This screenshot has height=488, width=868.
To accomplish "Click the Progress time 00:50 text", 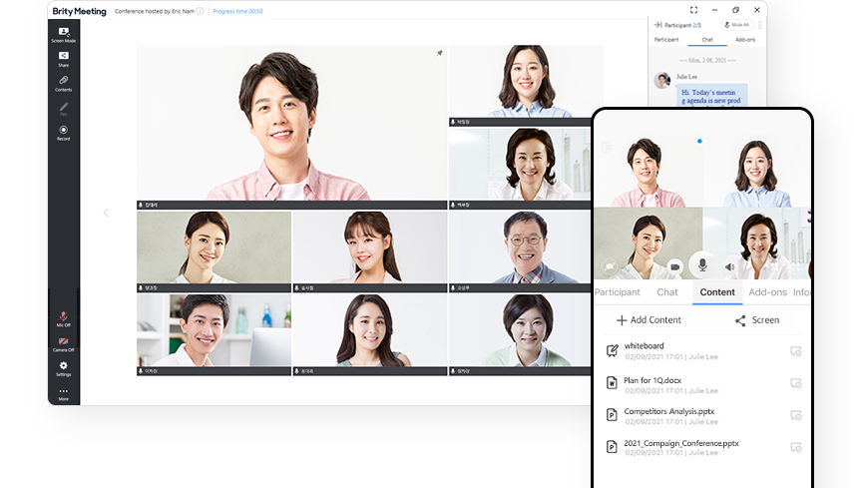I will [x=237, y=11].
